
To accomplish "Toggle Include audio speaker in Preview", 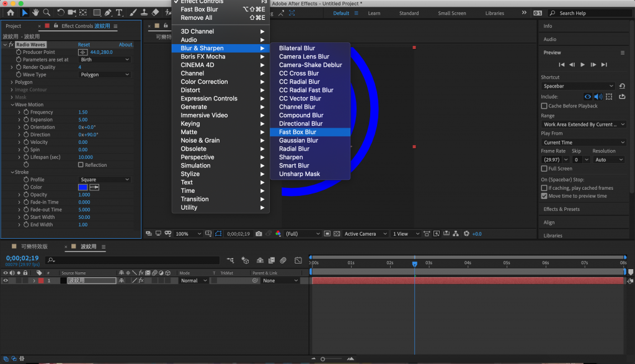I will [598, 97].
